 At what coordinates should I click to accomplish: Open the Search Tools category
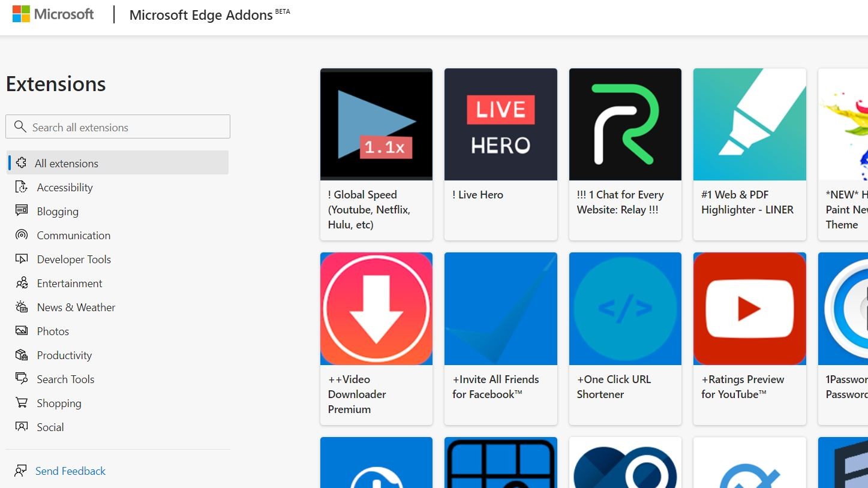pos(65,379)
